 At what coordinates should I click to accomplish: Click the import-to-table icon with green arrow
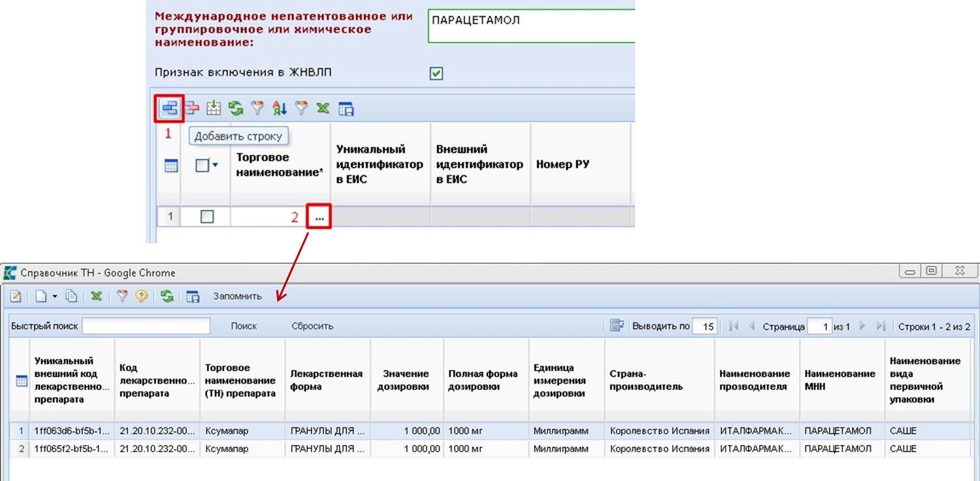click(214, 108)
